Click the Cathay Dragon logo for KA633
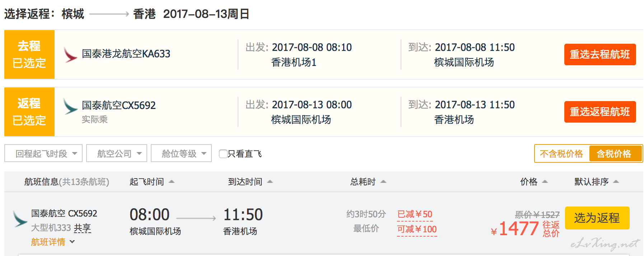The width and height of the screenshot is (644, 256). click(x=70, y=55)
